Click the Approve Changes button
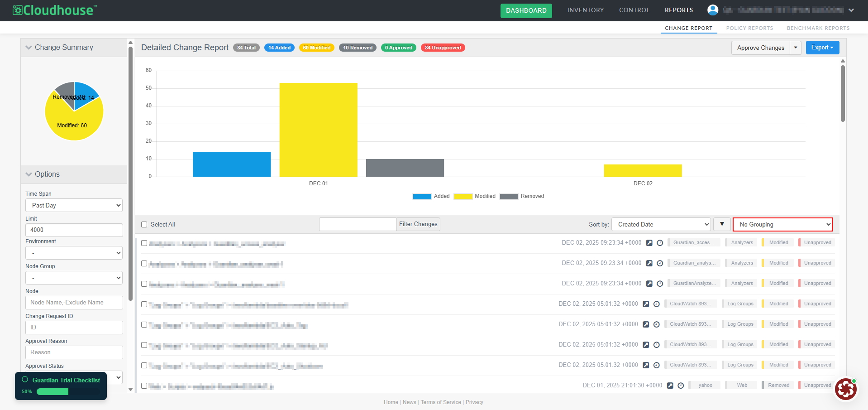The width and height of the screenshot is (868, 410). (760, 48)
